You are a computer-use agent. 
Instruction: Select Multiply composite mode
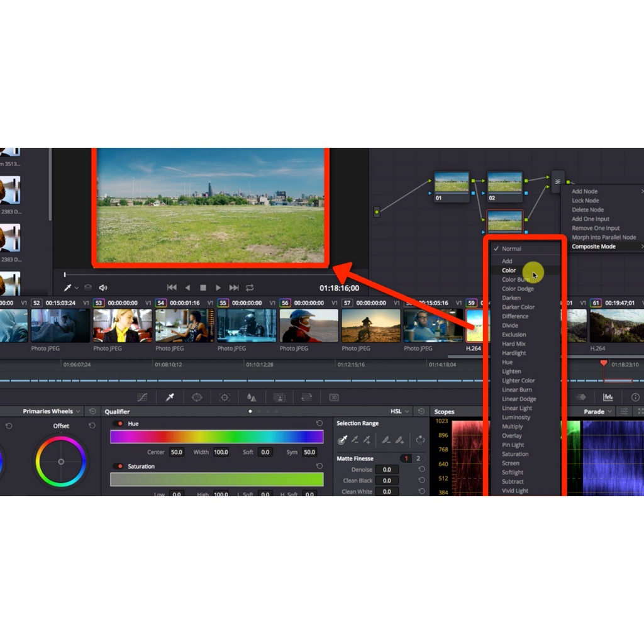tap(512, 426)
